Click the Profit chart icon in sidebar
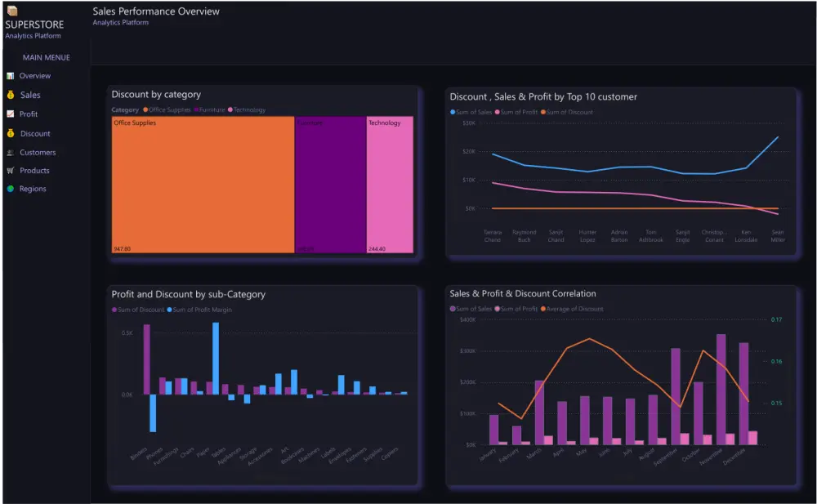 point(10,114)
